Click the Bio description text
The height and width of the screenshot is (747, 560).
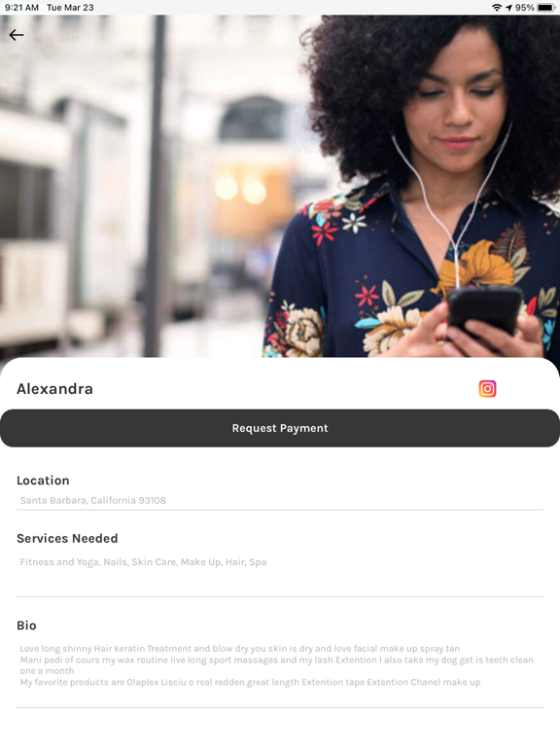(x=277, y=665)
